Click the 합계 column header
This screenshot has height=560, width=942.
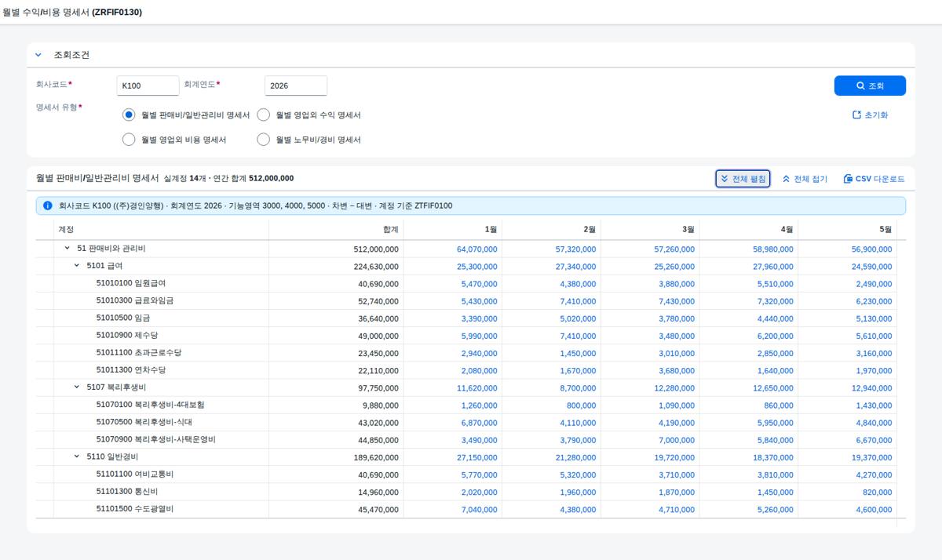coord(336,229)
